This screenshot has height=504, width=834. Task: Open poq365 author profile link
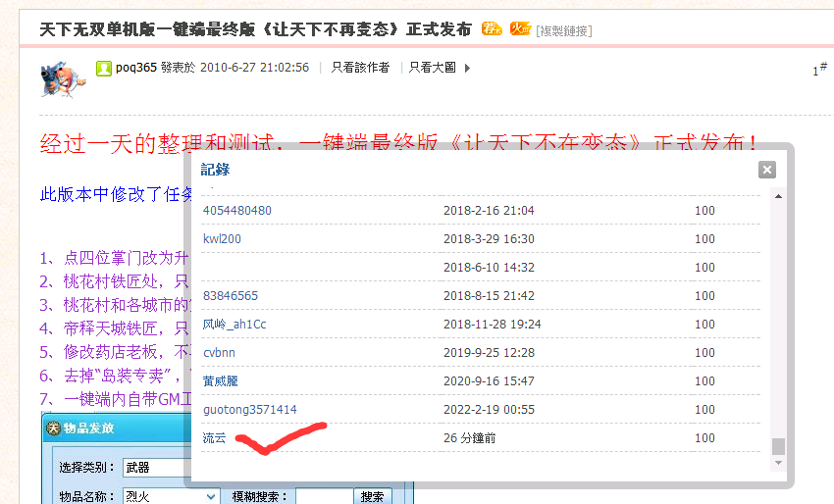click(134, 68)
